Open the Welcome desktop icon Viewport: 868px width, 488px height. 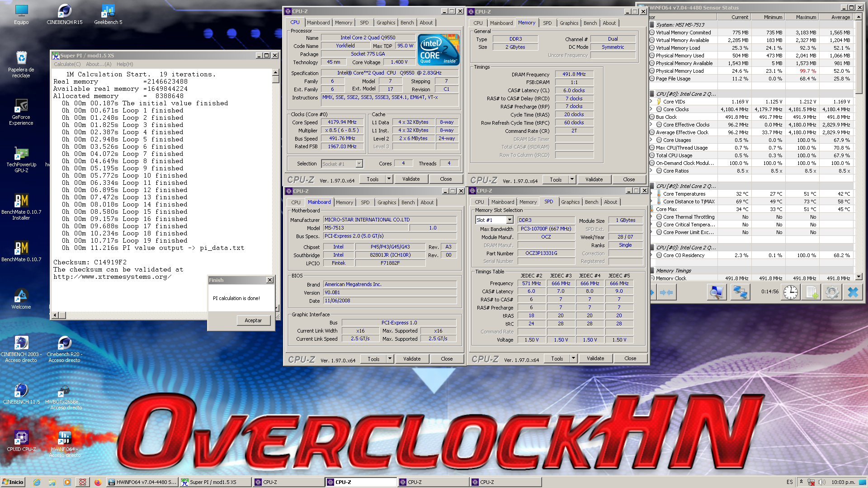(x=21, y=299)
